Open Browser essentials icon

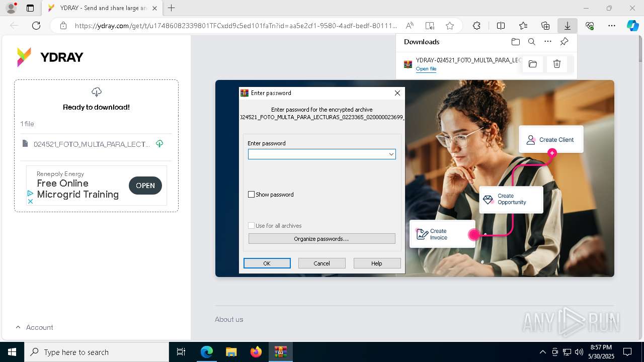point(590,26)
